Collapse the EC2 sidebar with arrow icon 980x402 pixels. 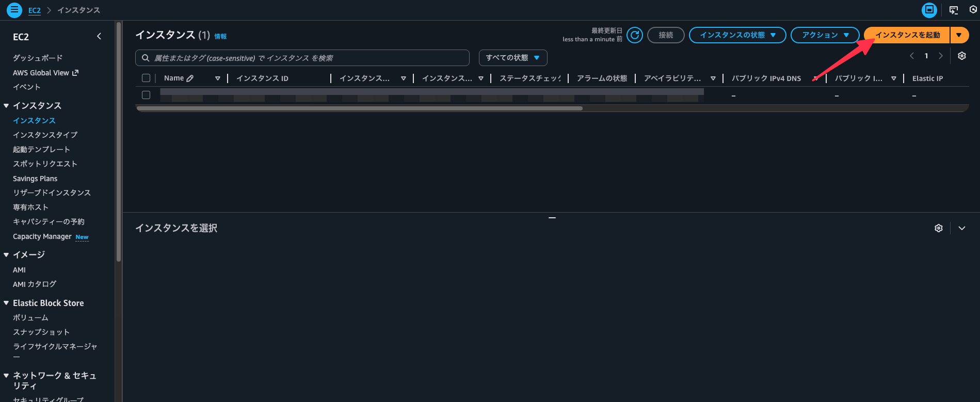(x=99, y=37)
